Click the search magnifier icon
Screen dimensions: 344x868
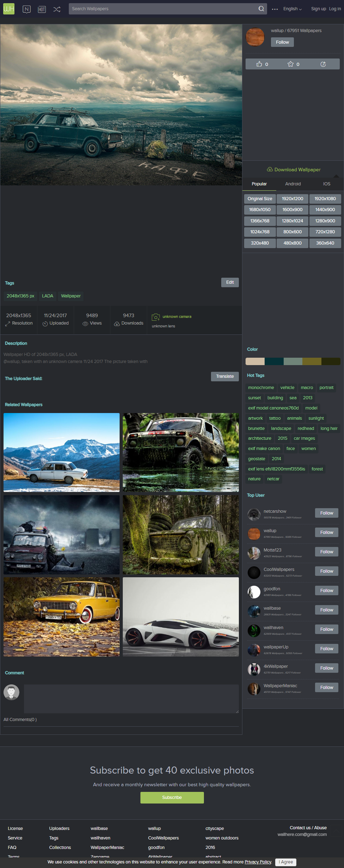point(261,9)
